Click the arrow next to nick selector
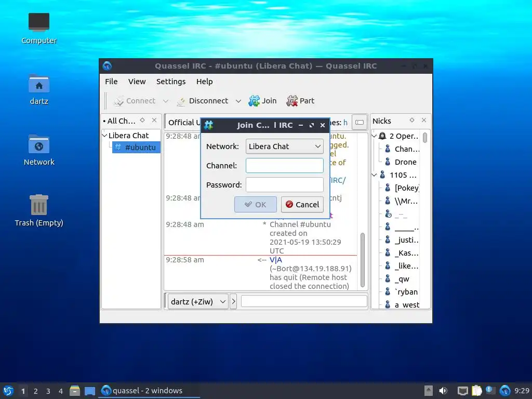The image size is (532, 399). pyautogui.click(x=233, y=302)
